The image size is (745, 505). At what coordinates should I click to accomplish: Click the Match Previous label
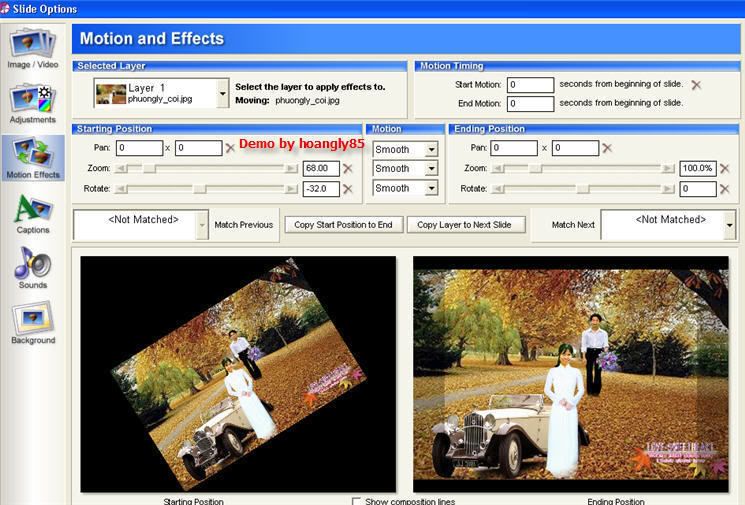click(x=244, y=225)
